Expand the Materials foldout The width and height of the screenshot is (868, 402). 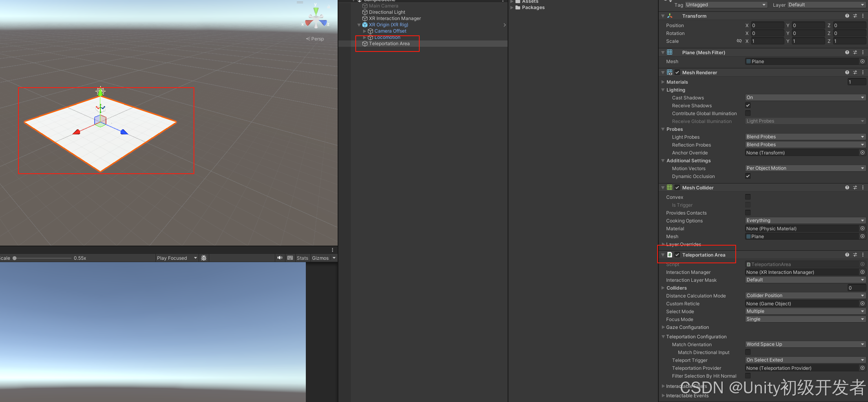click(x=663, y=82)
